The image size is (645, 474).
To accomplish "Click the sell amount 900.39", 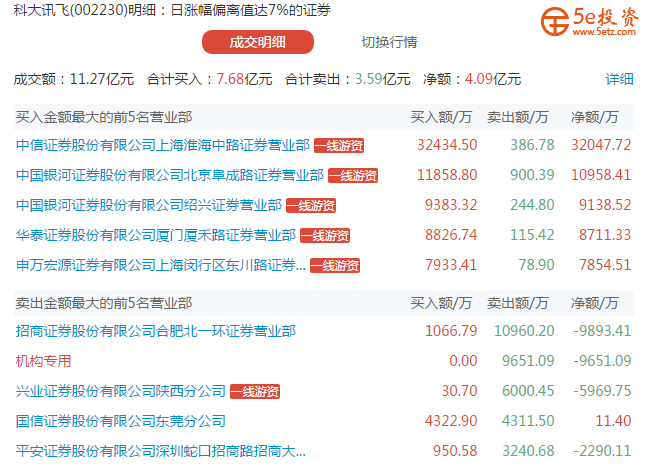I will point(532,175).
